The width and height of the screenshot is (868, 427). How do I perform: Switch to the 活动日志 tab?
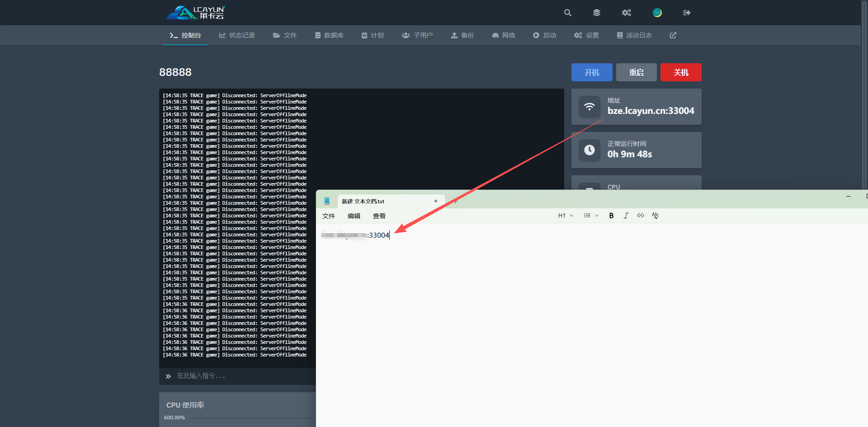(634, 35)
